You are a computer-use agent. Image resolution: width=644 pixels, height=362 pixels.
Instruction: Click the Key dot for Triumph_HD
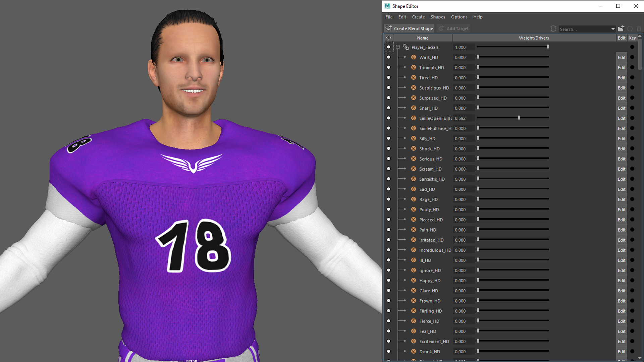pos(632,67)
